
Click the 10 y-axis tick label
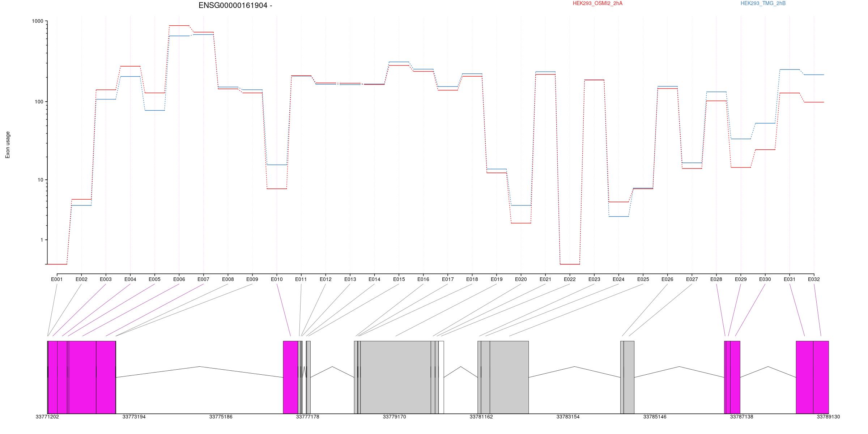(41, 180)
